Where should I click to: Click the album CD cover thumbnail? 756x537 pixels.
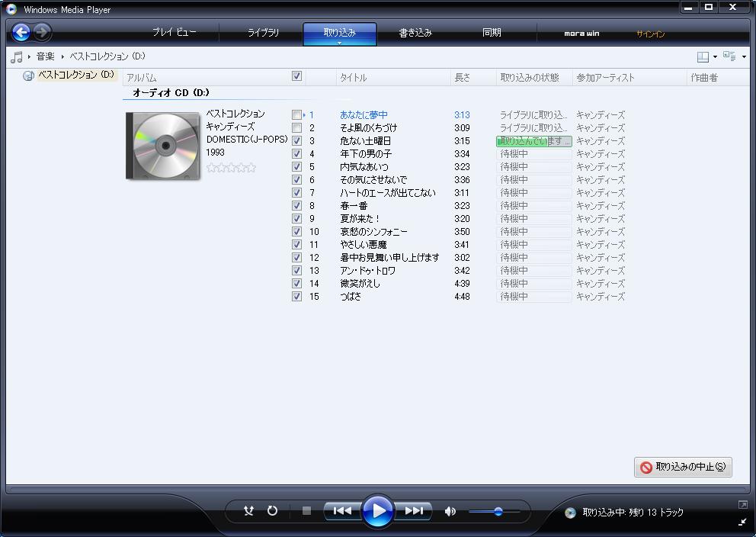pos(162,146)
